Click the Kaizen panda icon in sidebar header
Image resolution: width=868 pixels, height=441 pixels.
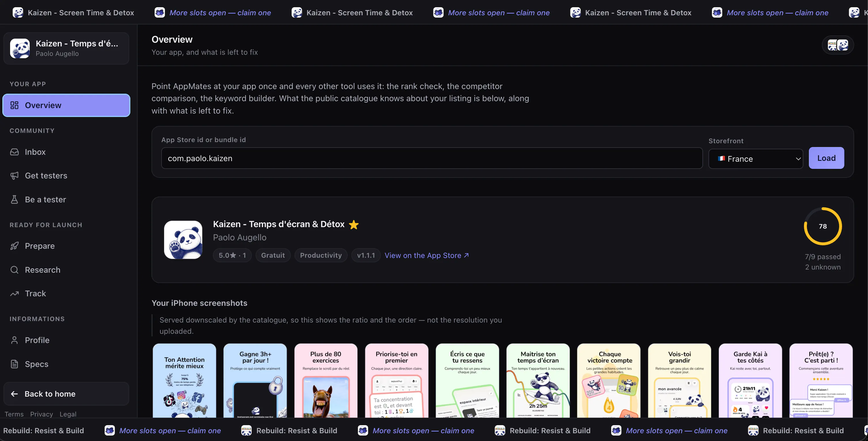coord(20,48)
